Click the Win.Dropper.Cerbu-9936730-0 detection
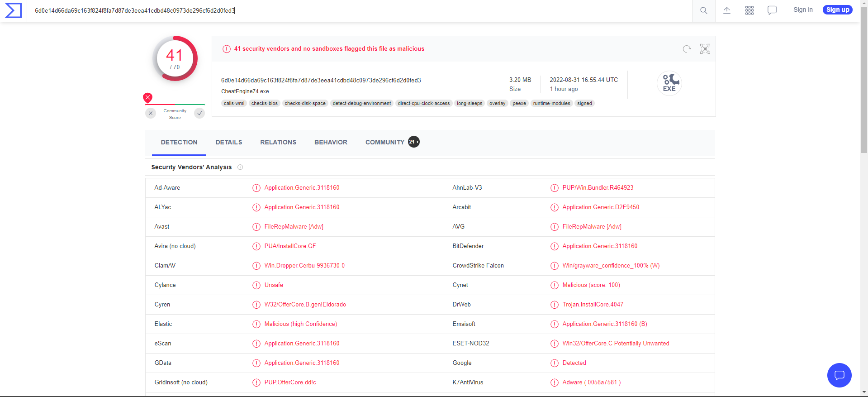The width and height of the screenshot is (868, 397). tap(304, 266)
